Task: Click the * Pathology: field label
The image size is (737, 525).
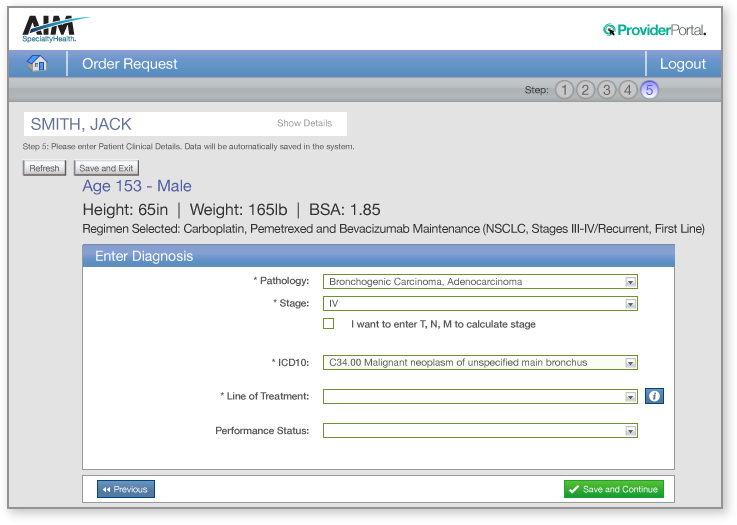Action: tap(281, 281)
